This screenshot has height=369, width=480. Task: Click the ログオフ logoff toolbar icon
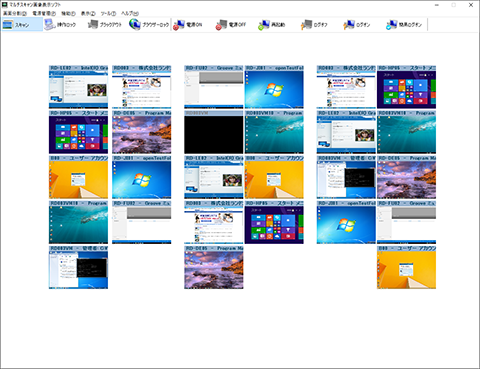click(314, 25)
